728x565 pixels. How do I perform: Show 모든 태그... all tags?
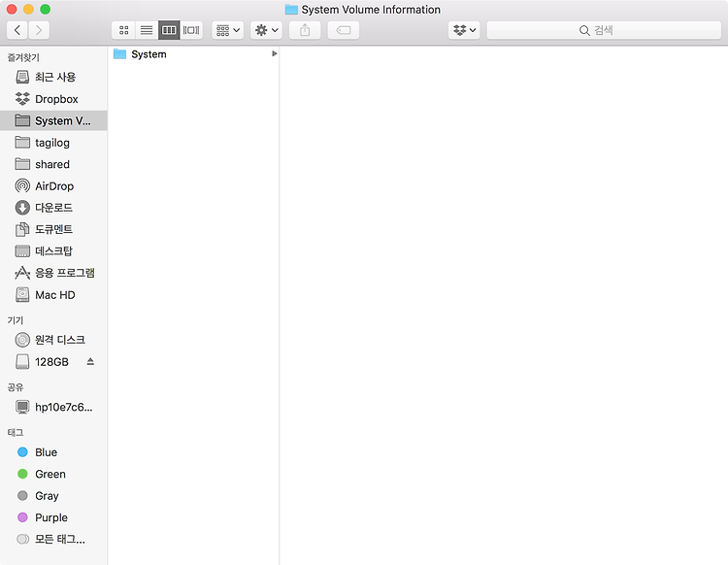(x=53, y=539)
